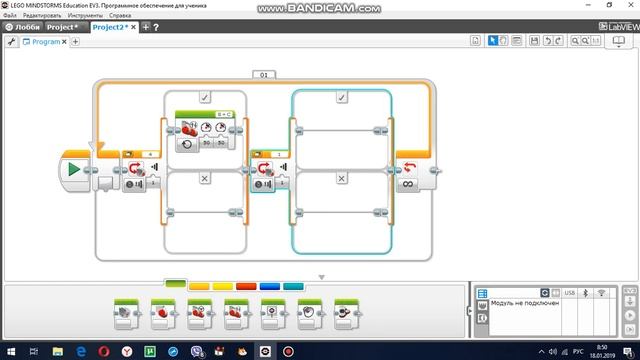This screenshot has height=360, width=640.
Task: Open File Explorer in taskbar
Action: point(58,351)
